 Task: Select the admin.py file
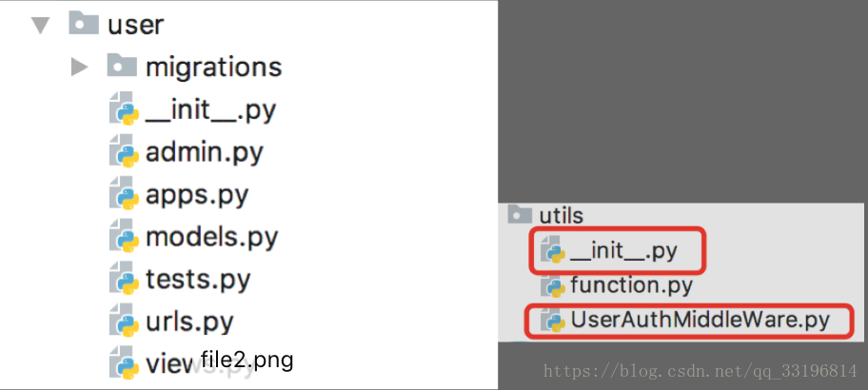click(x=205, y=152)
